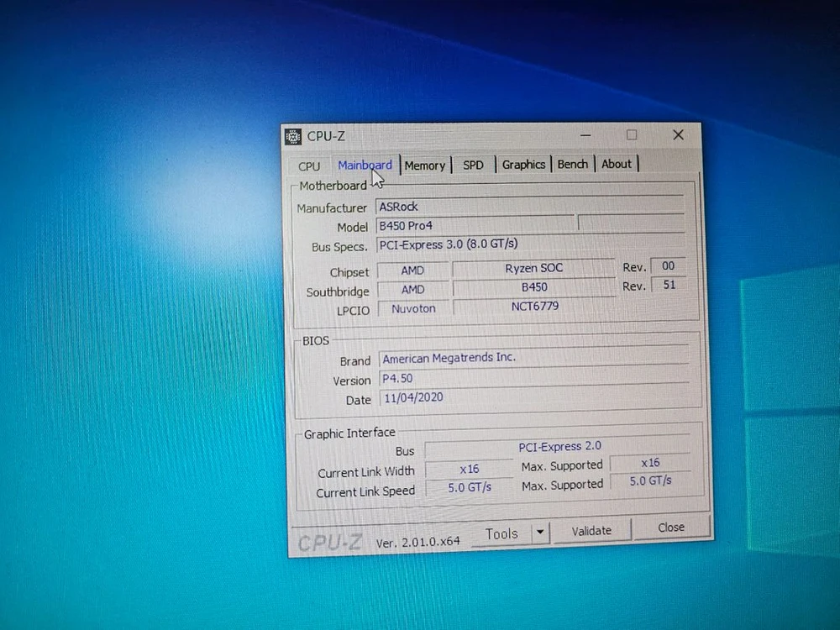840x630 pixels.
Task: Click the empty field beside the model
Action: click(x=631, y=223)
